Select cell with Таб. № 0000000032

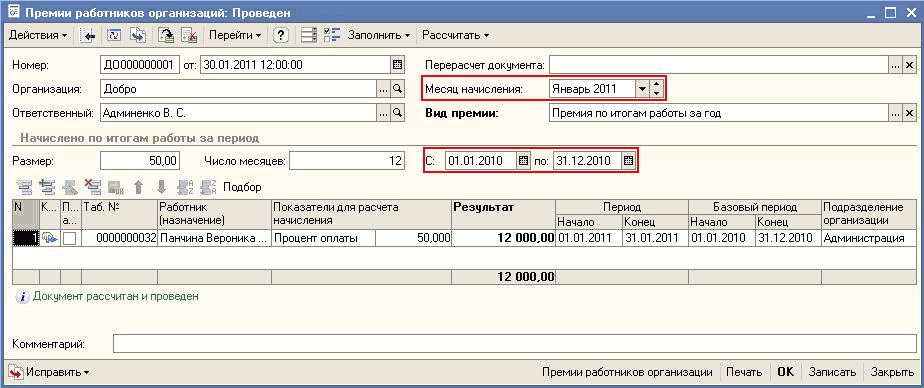(x=119, y=238)
